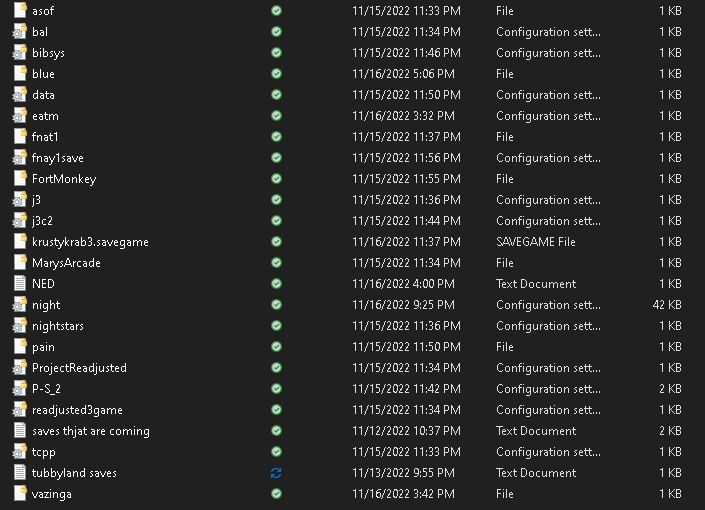The image size is (705, 510).
Task: Click the sync pending icon for tubbyland saves
Action: 276,472
